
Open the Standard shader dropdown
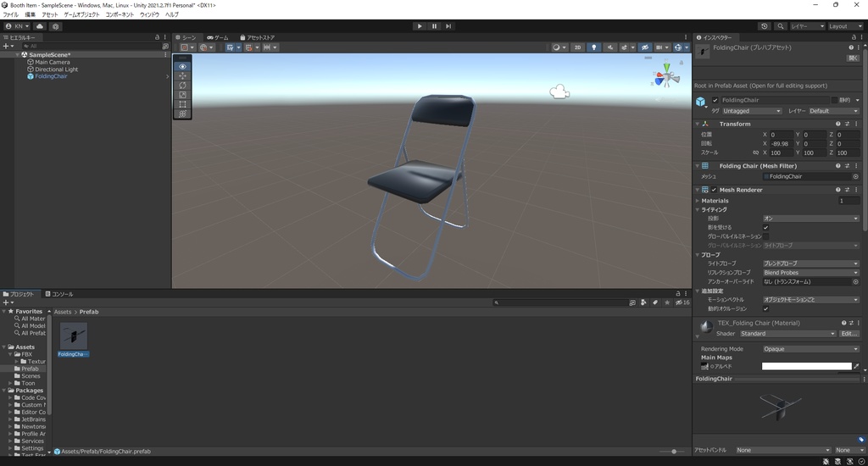[x=787, y=334]
